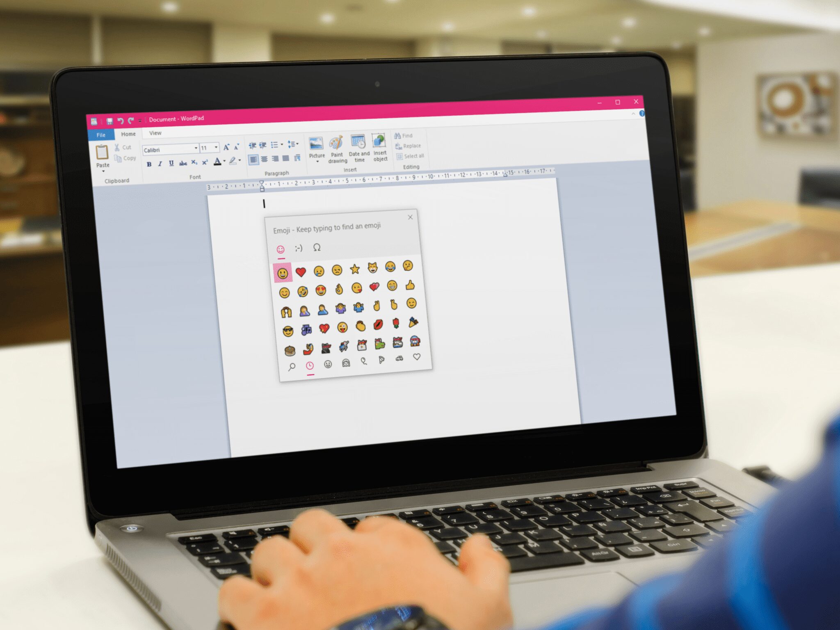Click the font color swatch in Font group
Image resolution: width=840 pixels, height=630 pixels.
(x=216, y=165)
